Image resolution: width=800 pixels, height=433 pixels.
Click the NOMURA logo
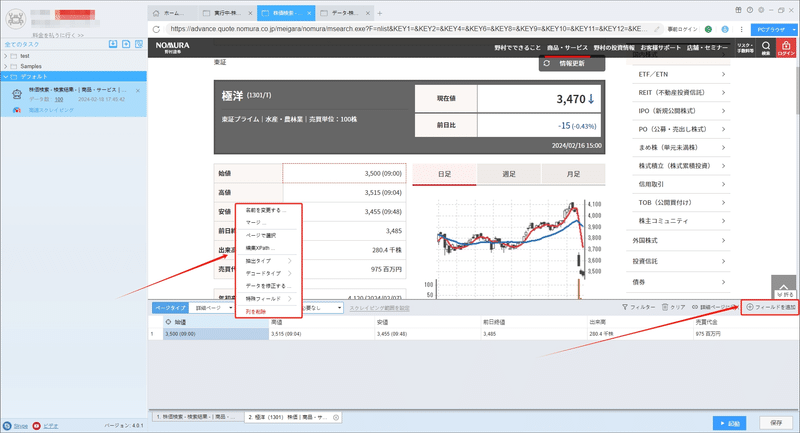tap(172, 47)
